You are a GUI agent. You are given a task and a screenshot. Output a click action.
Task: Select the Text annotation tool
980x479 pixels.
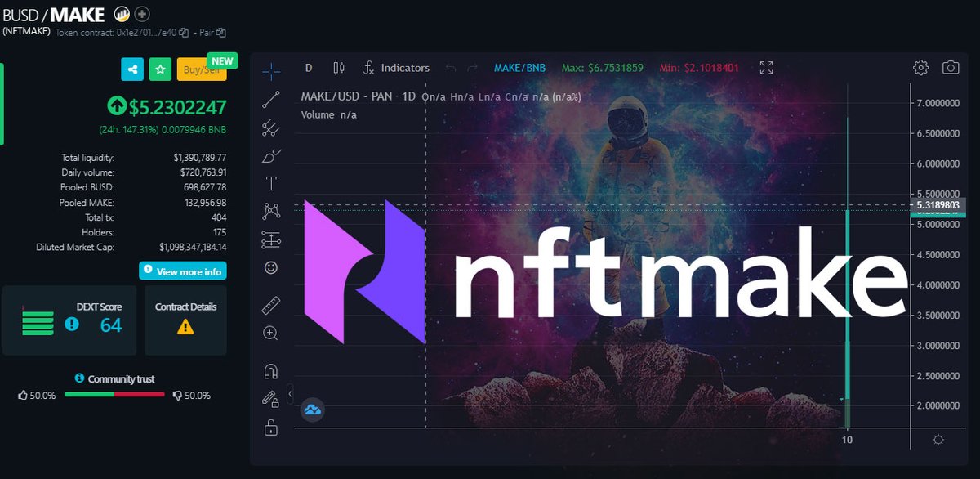coord(271,183)
